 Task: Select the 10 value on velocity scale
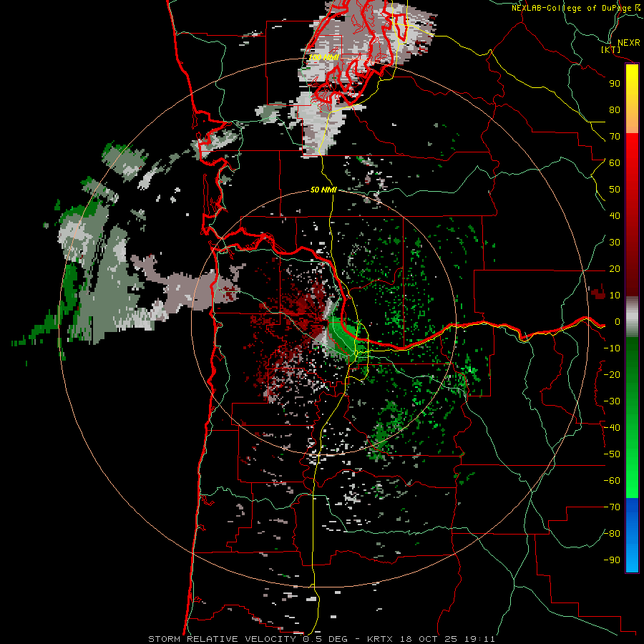615,296
